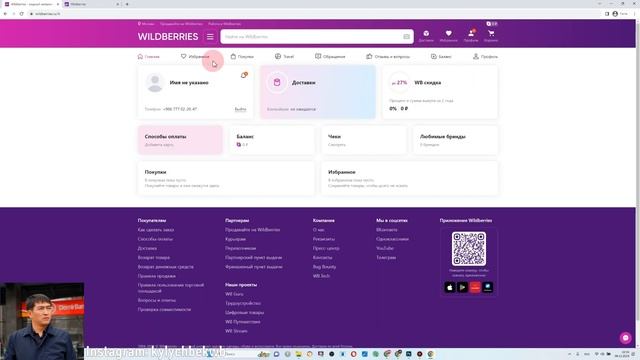The height and width of the screenshot is (360, 640).
Task: Click the WILDBERRIES logo
Action: click(x=168, y=37)
